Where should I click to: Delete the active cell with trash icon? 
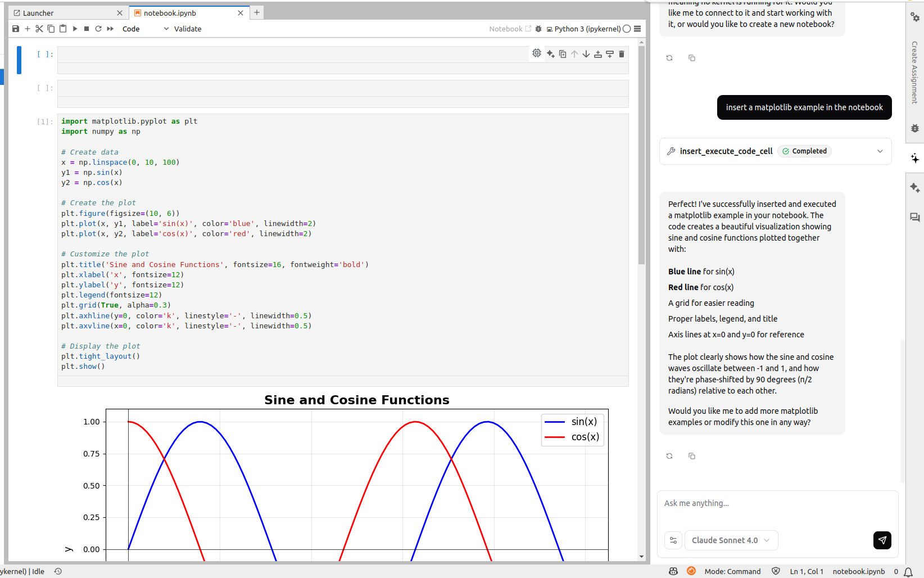click(x=622, y=54)
